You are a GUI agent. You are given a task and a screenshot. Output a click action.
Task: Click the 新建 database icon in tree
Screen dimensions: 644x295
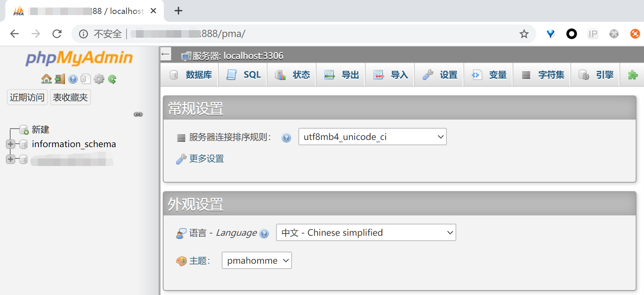click(24, 130)
